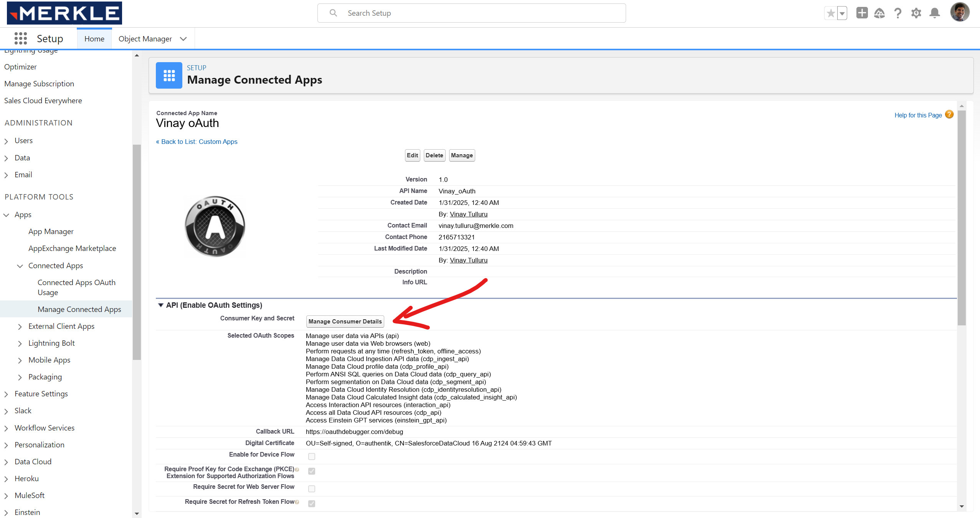The image size is (980, 518).
Task: Expand Mobile Apps
Action: (20, 360)
